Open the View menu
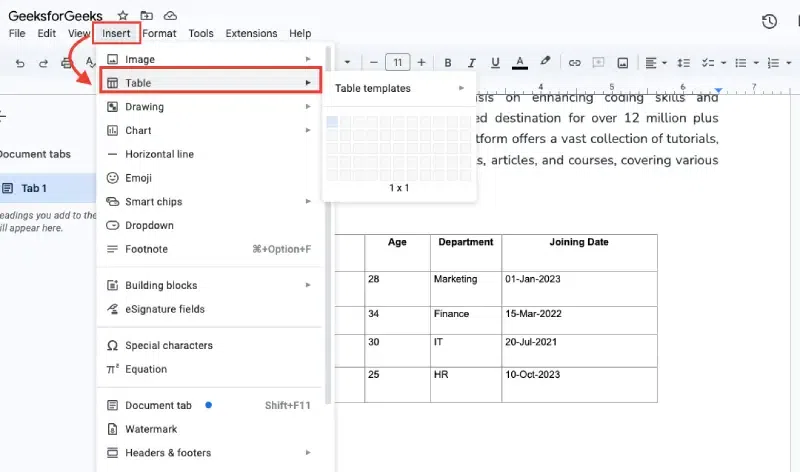The height and width of the screenshot is (472, 800). pyautogui.click(x=79, y=33)
